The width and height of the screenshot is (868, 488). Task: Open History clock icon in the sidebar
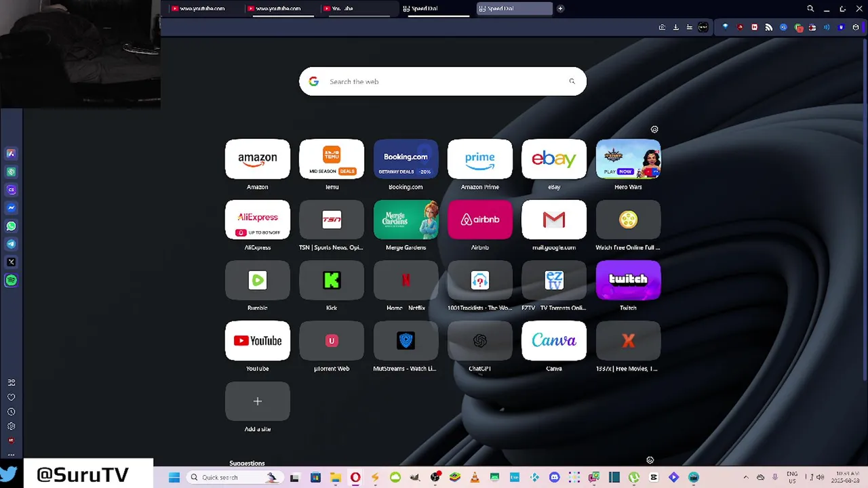11,411
